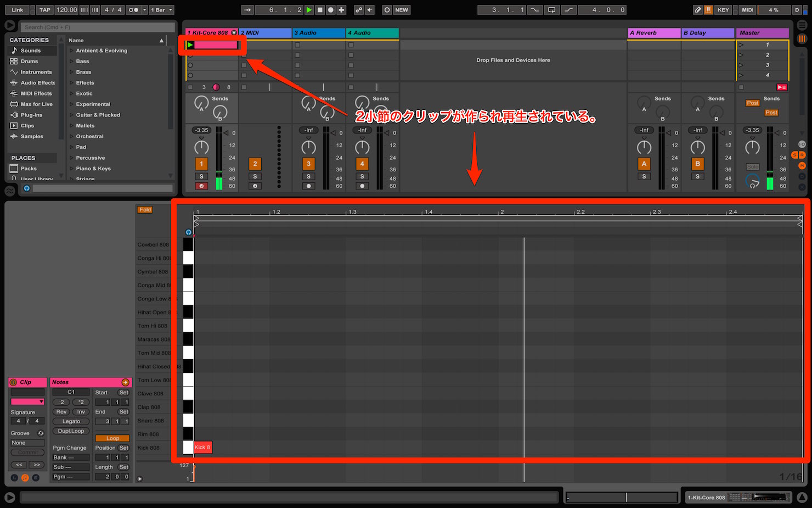
Task: Click the browser show/hide triangle button
Action: (9, 25)
